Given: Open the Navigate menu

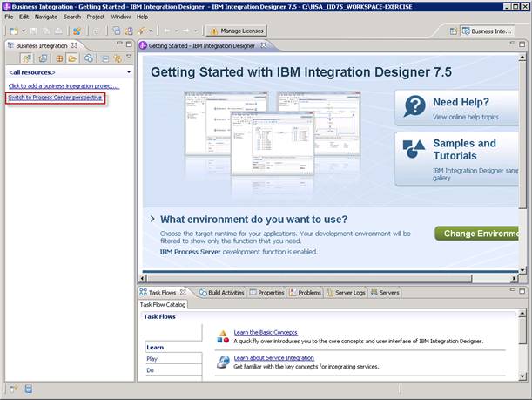Looking at the screenshot, I should 45,17.
